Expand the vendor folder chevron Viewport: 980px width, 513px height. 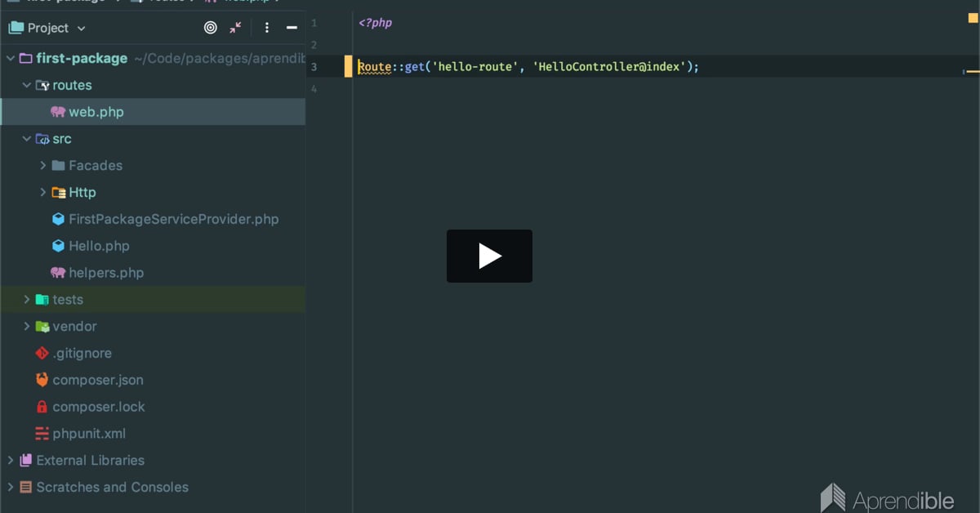(27, 327)
